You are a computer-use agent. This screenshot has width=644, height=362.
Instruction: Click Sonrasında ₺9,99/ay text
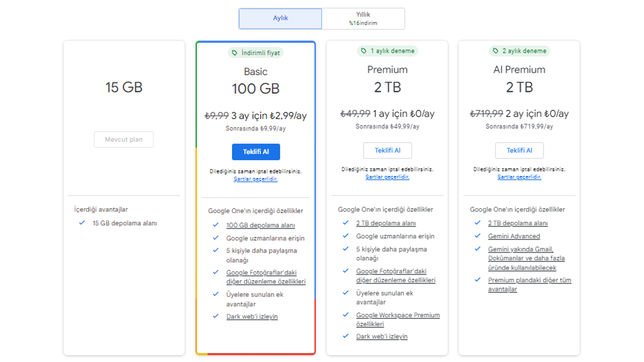[x=256, y=128]
